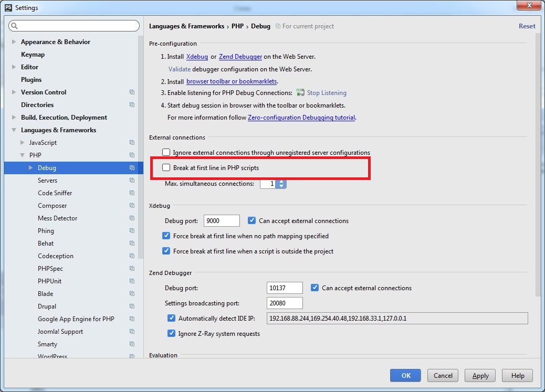Expand the Appearance & Behavior section

[x=13, y=41]
